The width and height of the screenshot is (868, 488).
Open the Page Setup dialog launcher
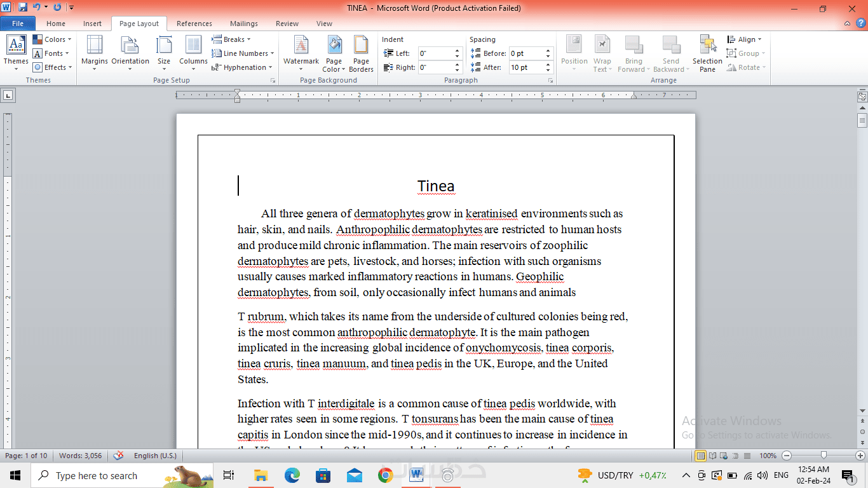(x=273, y=81)
